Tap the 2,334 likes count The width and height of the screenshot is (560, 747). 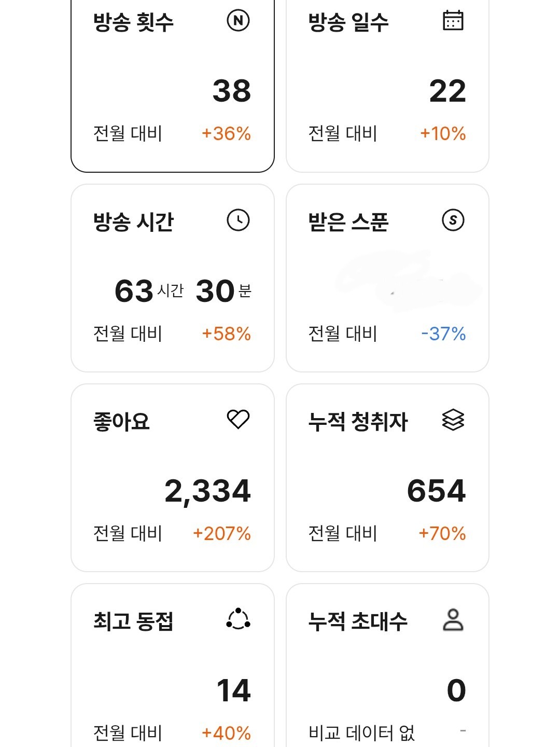207,491
